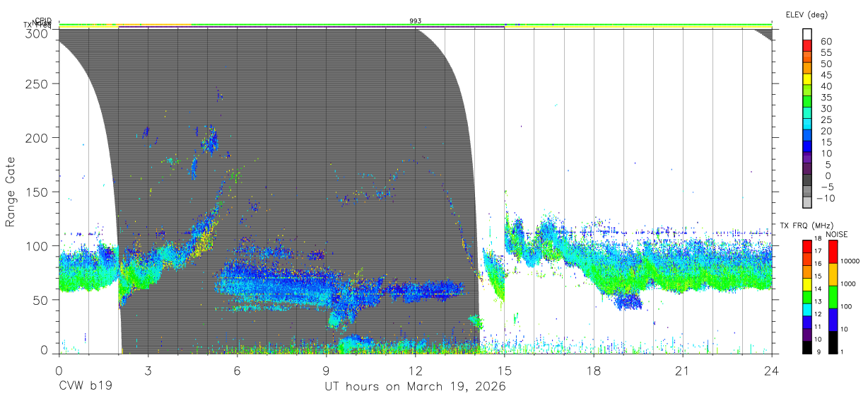Select the green swatch in NOISE legend
This screenshot has width=868, height=401.
[833, 297]
